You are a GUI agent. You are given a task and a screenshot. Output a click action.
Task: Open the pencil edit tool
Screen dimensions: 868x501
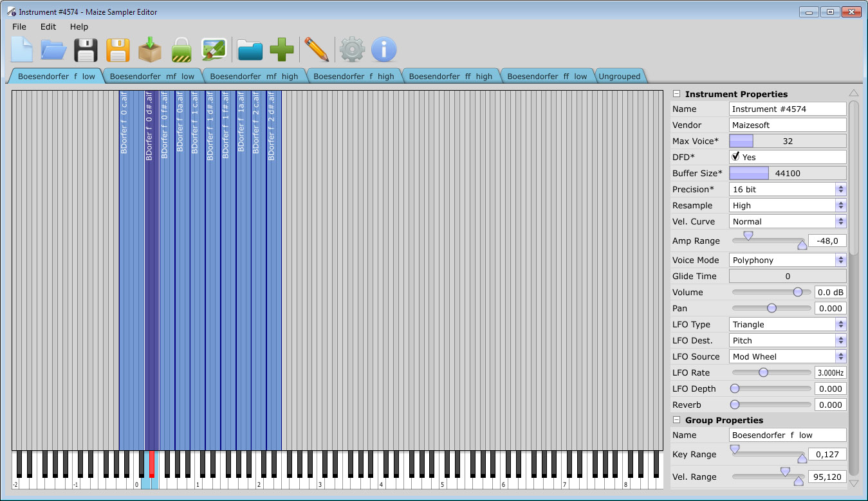click(317, 49)
